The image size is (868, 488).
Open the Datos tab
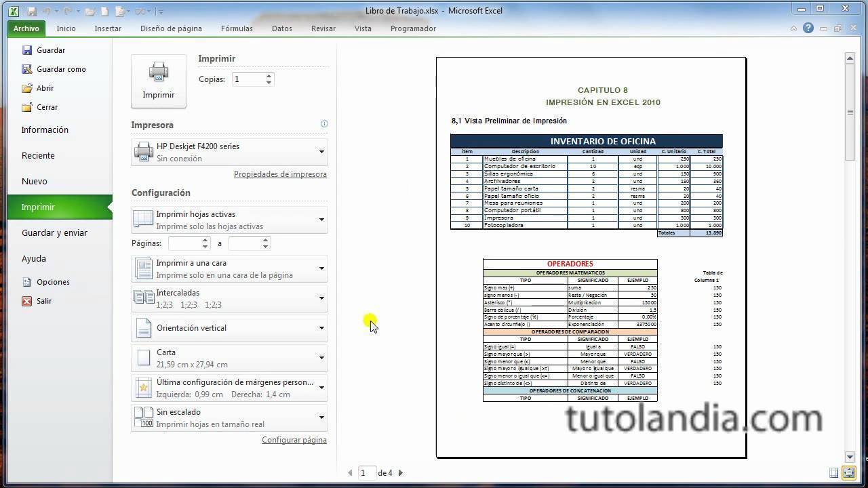point(282,28)
